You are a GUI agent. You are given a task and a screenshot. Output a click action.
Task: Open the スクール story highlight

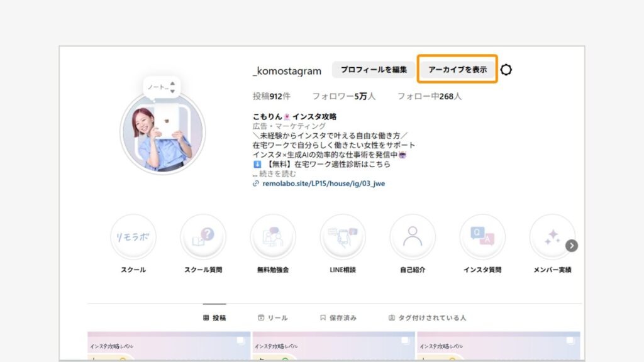tap(133, 237)
